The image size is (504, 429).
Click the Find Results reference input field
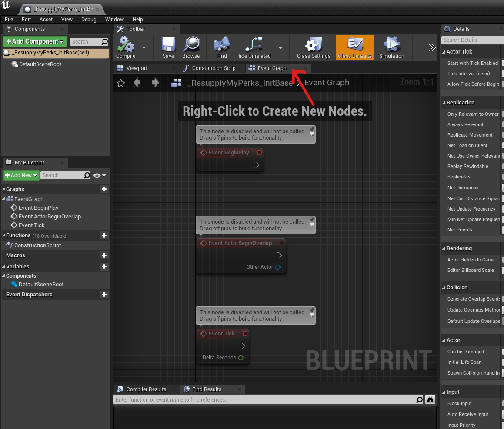tap(264, 400)
